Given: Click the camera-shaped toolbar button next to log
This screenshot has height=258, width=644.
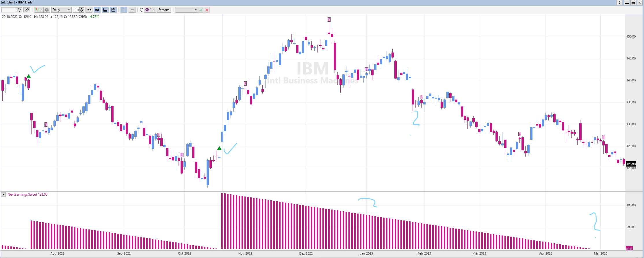Looking at the screenshot, I should (x=97, y=10).
